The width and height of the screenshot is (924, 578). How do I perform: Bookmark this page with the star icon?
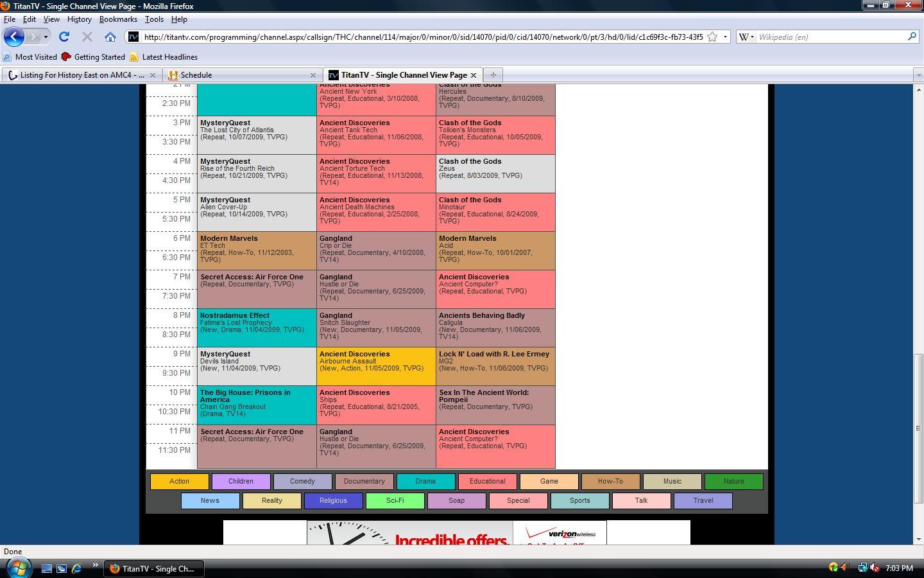click(712, 37)
